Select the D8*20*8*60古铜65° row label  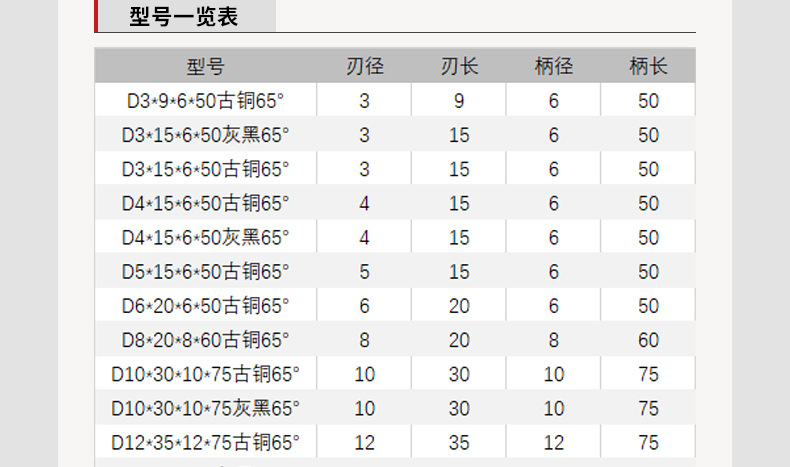206,340
